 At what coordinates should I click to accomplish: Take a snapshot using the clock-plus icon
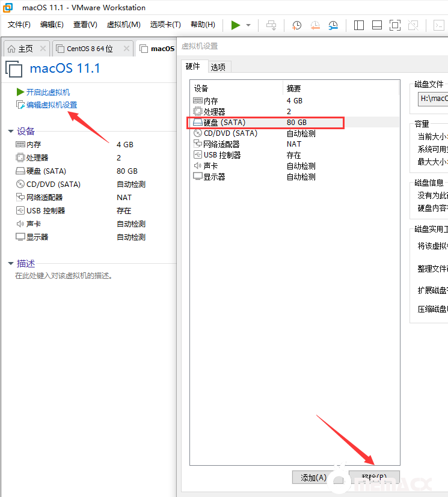click(297, 25)
